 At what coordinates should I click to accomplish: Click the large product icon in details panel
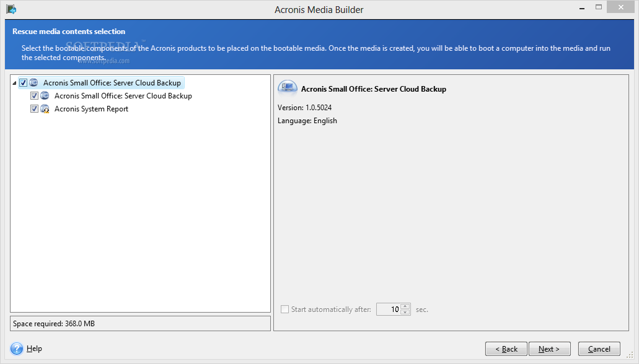(288, 88)
